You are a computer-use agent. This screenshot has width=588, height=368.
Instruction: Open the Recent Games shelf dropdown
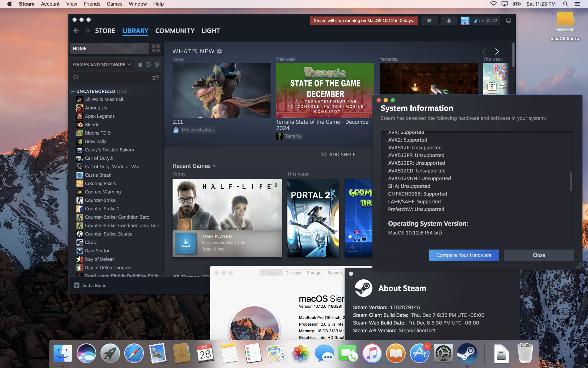(x=215, y=166)
